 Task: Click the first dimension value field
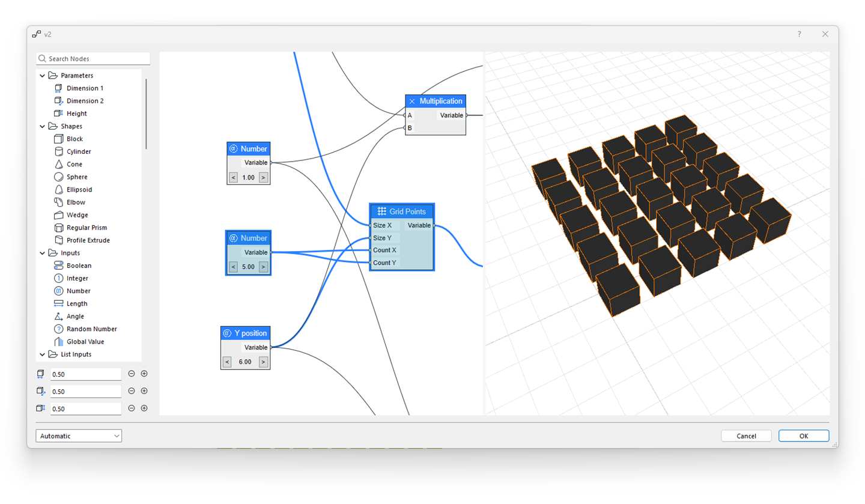point(86,374)
